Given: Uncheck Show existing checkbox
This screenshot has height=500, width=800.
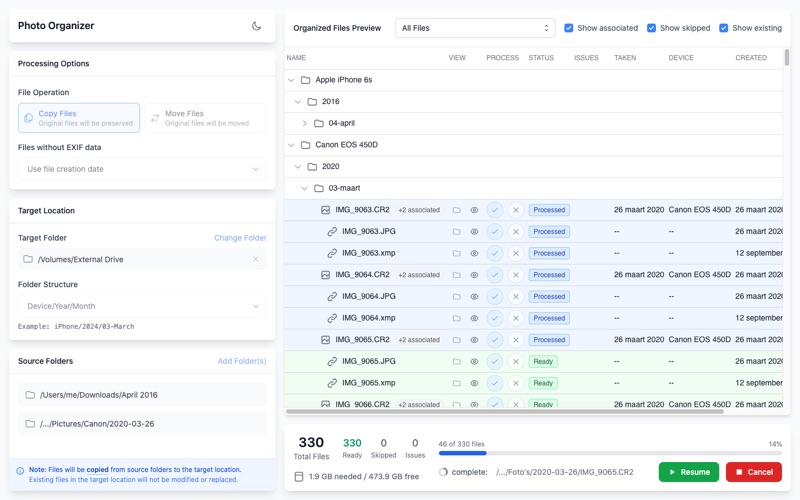Looking at the screenshot, I should pos(723,28).
